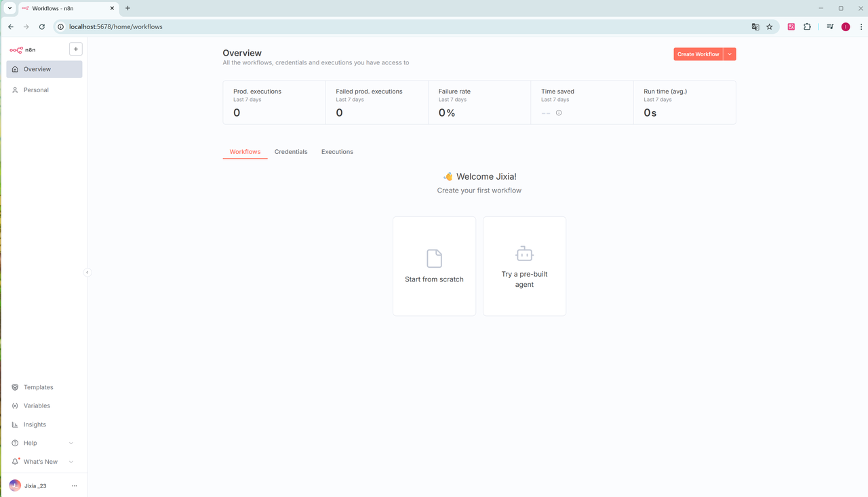This screenshot has height=497, width=868.
Task: Bookmark this page with the star icon
Action: coord(770,26)
